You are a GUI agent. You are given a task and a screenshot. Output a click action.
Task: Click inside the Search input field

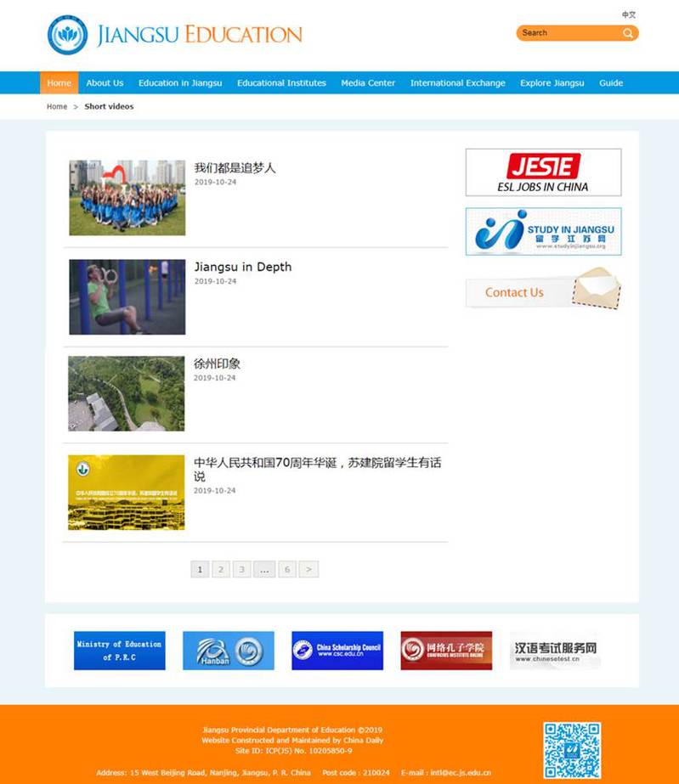pyautogui.click(x=565, y=33)
